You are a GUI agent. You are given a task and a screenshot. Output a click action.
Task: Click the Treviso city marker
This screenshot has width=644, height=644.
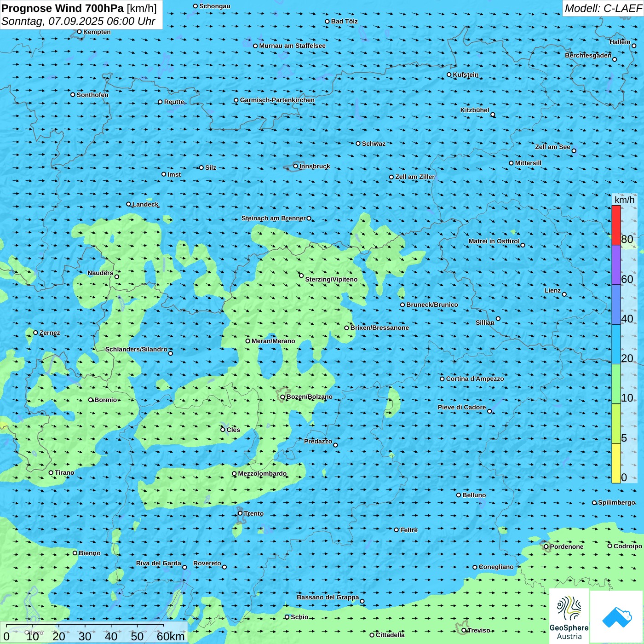(464, 630)
